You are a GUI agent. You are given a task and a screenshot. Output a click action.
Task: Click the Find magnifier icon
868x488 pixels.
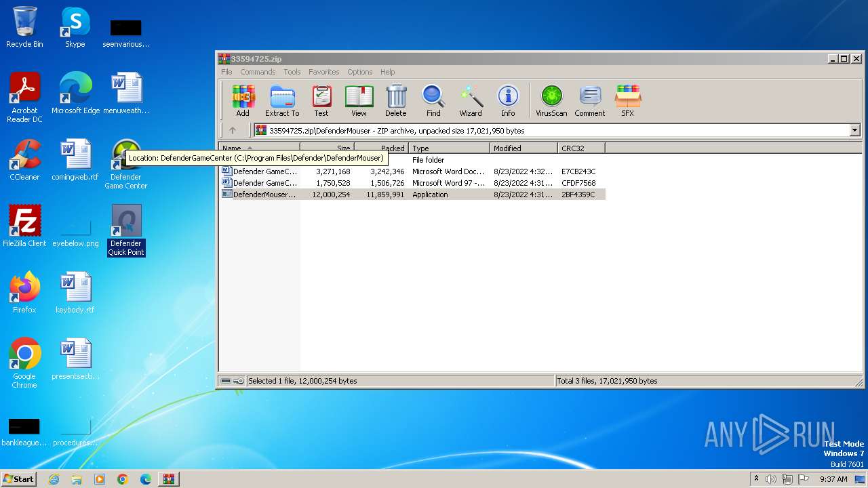433,101
